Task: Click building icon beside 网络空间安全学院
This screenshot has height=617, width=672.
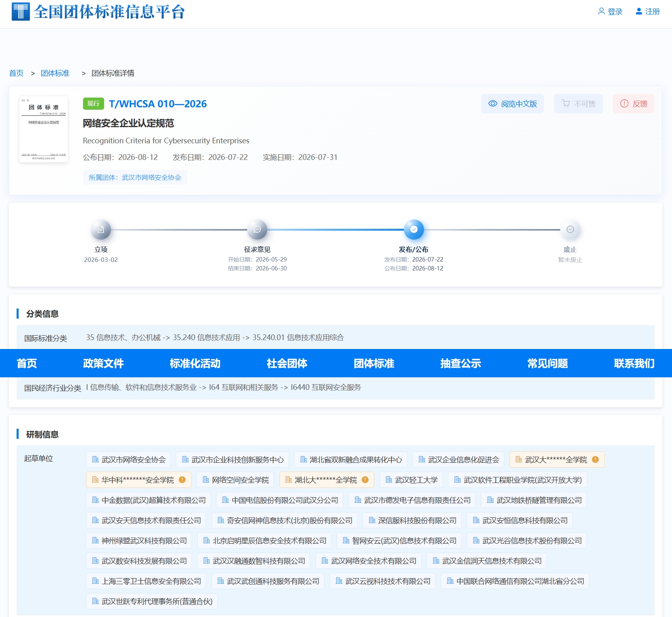Action: tap(206, 480)
